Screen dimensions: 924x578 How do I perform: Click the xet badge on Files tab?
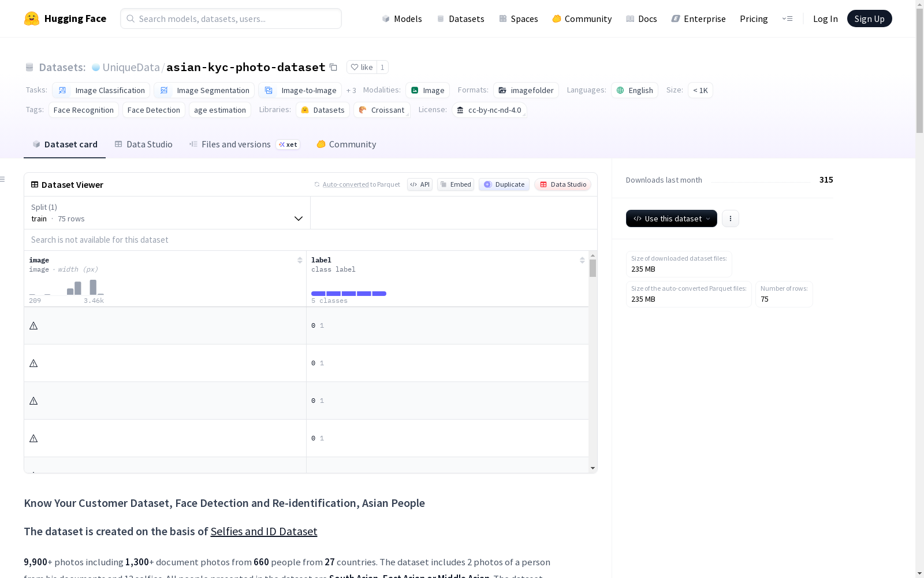coord(288,144)
